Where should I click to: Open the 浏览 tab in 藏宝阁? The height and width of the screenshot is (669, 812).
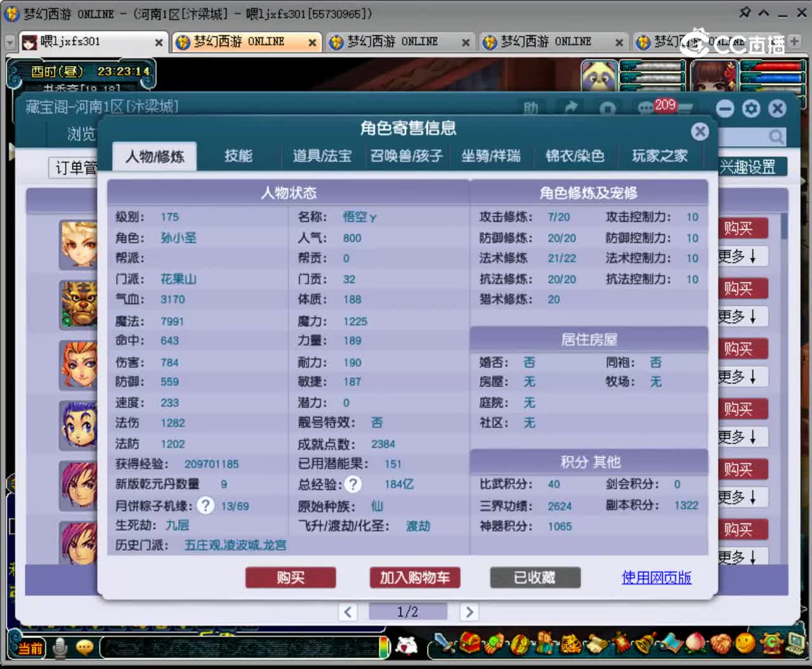pyautogui.click(x=81, y=134)
